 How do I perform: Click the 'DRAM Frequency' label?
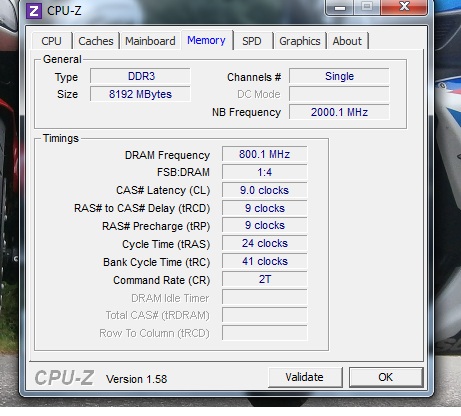coord(167,155)
